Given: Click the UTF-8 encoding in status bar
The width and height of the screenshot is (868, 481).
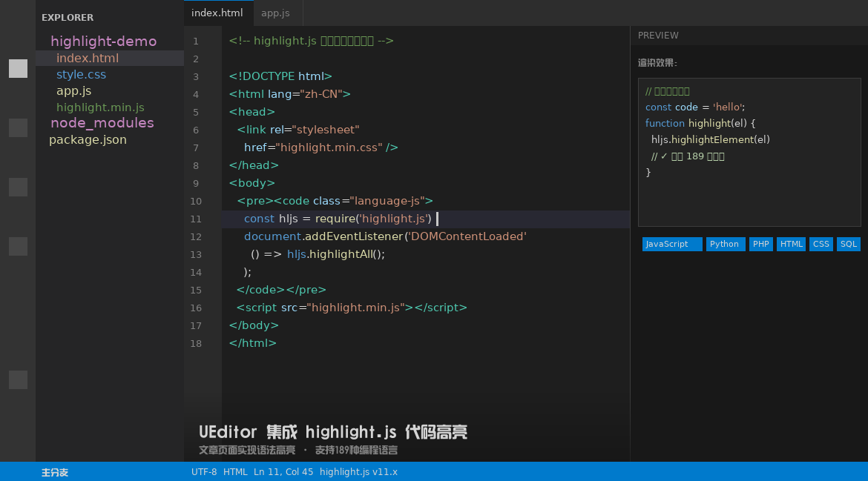Looking at the screenshot, I should (x=204, y=472).
